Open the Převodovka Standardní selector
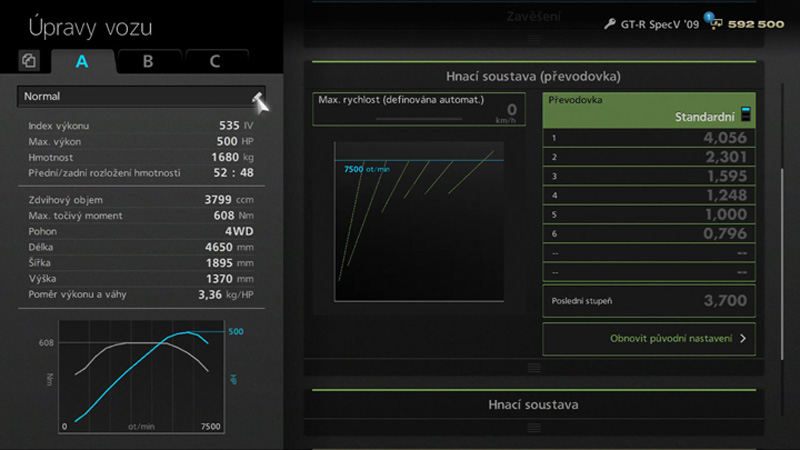Screen dimensions: 800x450 (x=648, y=109)
